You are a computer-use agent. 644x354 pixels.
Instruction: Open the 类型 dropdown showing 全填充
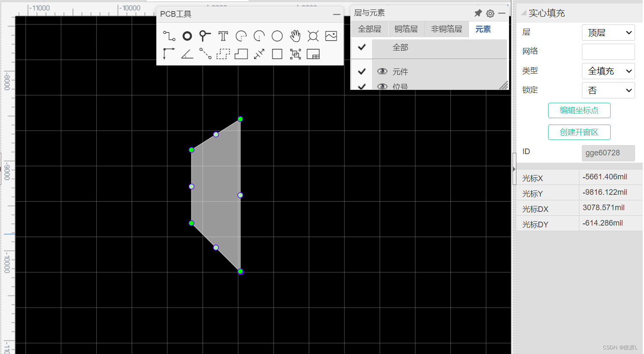click(x=608, y=71)
